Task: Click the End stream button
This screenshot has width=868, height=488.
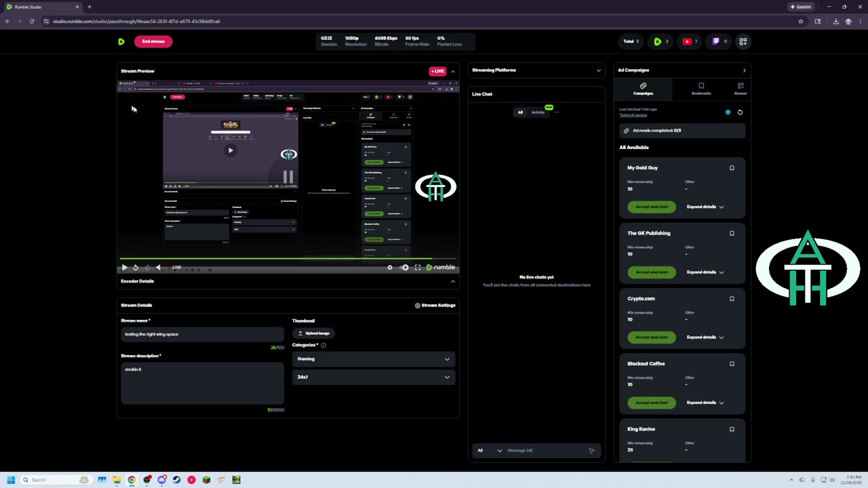Action: (153, 41)
